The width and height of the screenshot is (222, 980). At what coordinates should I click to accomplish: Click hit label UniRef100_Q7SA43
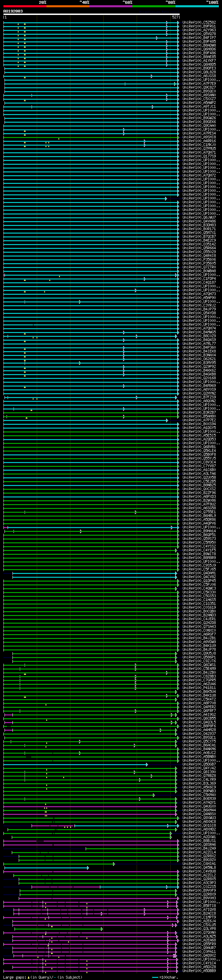pos(199,626)
